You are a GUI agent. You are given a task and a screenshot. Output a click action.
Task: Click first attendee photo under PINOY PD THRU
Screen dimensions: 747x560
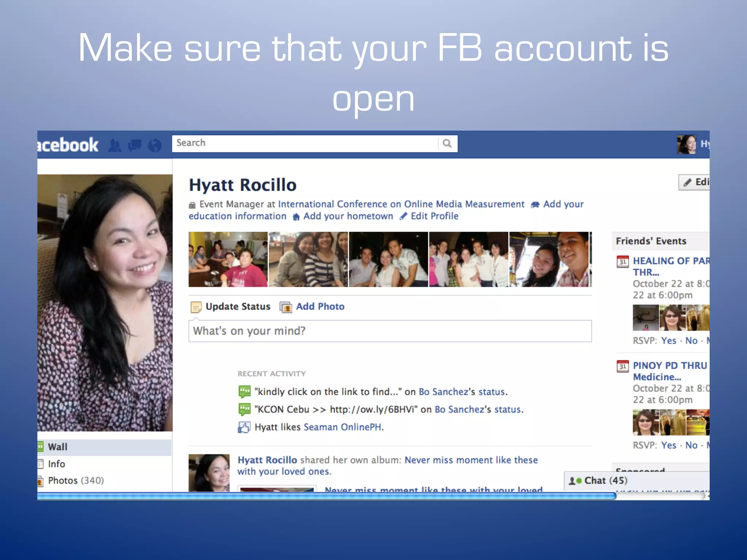pyautogui.click(x=646, y=422)
